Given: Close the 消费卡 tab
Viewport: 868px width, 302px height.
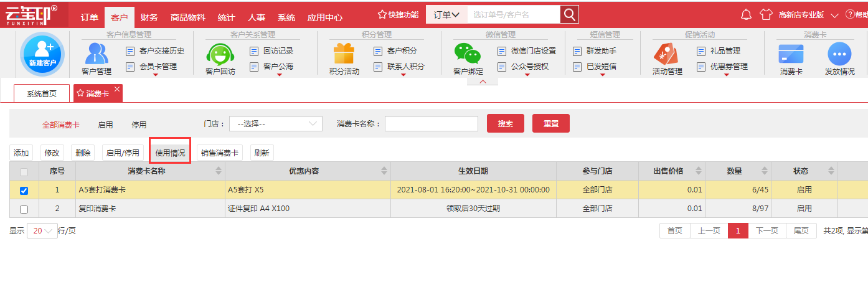Looking at the screenshot, I should coord(117,89).
